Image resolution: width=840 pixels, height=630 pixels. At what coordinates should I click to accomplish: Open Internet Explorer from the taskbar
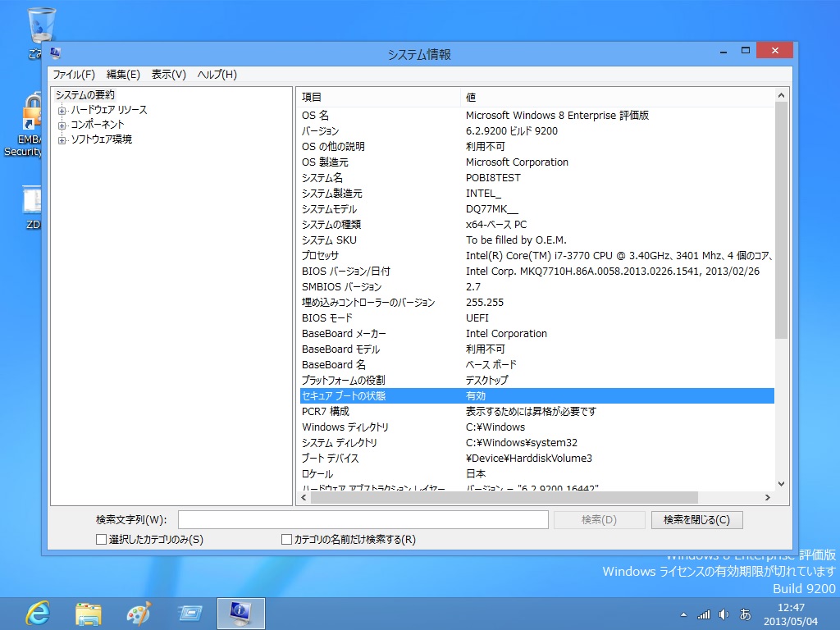[37, 613]
